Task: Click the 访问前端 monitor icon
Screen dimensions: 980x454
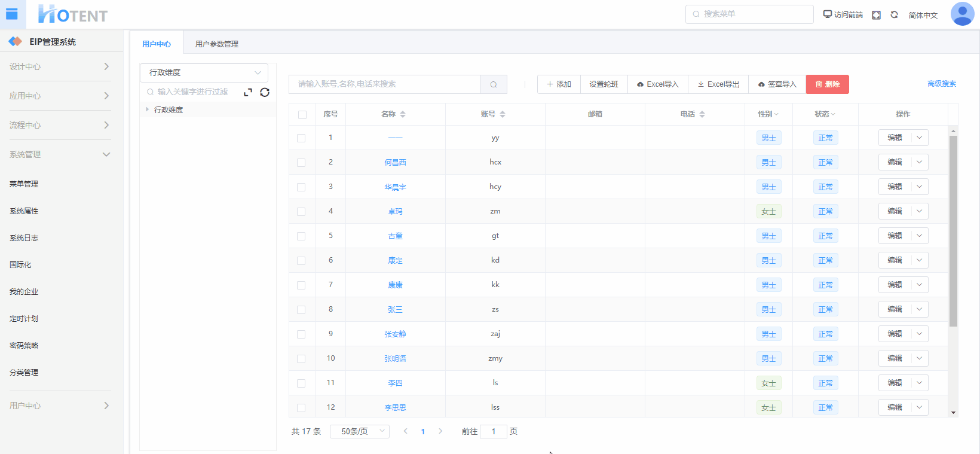Action: click(x=828, y=14)
